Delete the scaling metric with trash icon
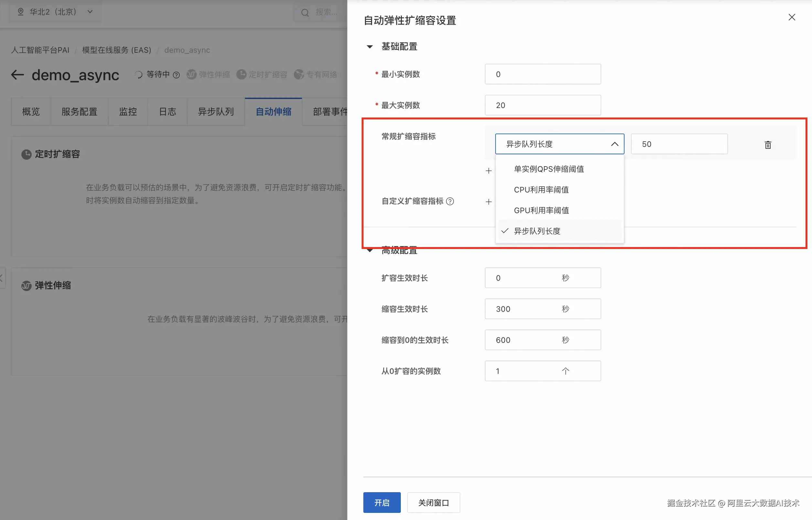812x520 pixels. click(x=767, y=145)
